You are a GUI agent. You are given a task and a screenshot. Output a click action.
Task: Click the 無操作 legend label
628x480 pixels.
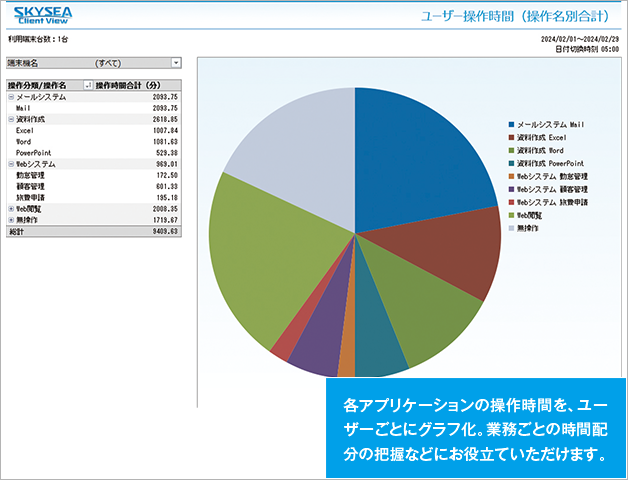point(527,228)
